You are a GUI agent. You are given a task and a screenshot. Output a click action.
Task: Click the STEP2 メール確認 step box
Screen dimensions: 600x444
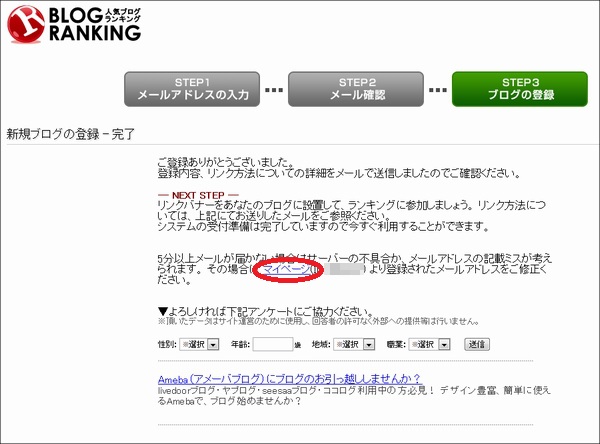[x=356, y=89]
